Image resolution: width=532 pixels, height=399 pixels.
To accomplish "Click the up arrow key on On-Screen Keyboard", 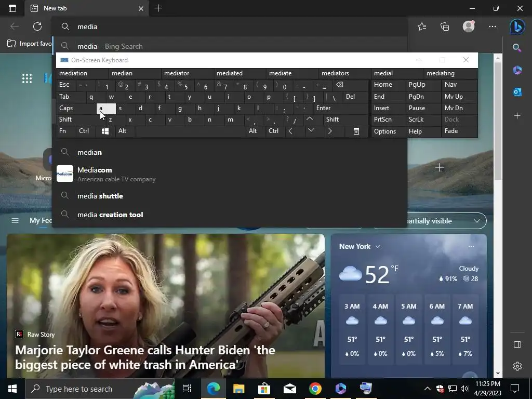I will coord(310,119).
